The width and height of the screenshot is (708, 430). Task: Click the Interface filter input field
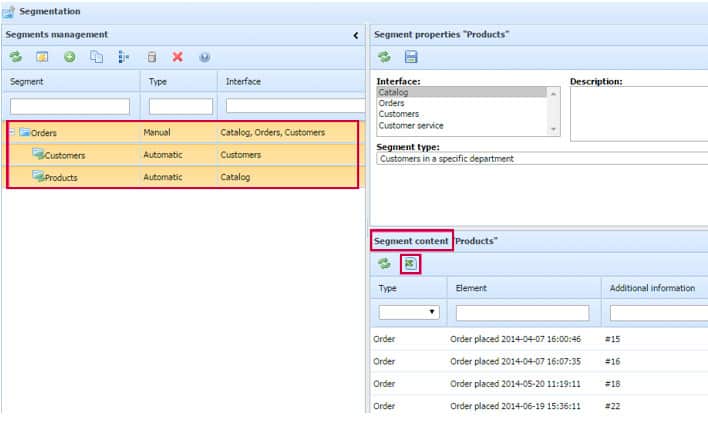coord(296,106)
